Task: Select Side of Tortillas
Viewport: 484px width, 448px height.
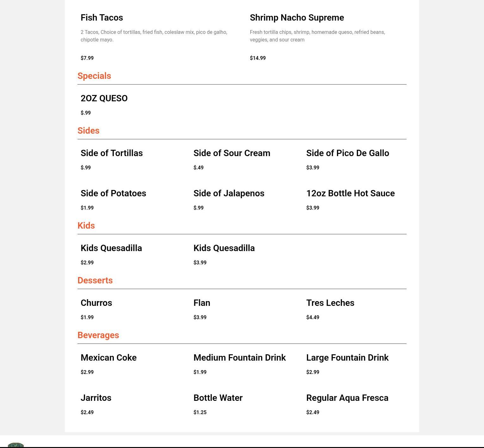Action: (112, 153)
